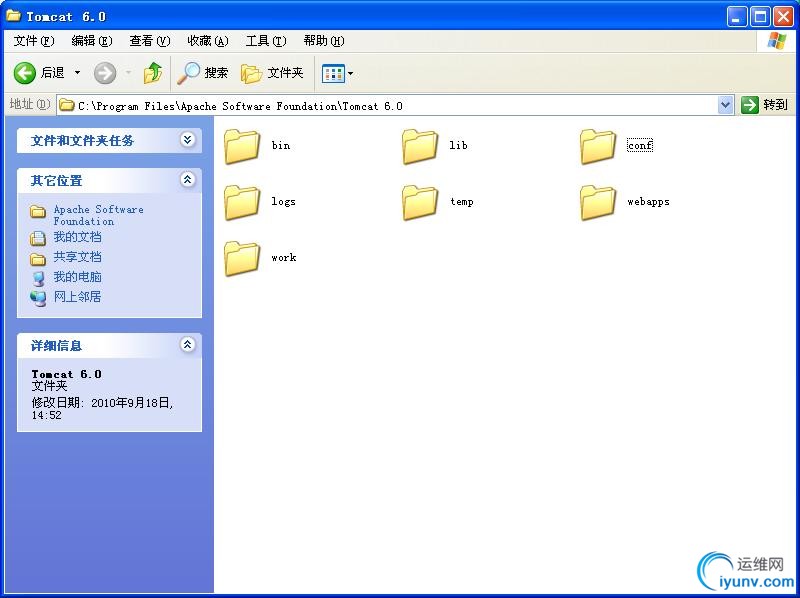800x598 pixels.
Task: Select the logs folder icon
Action: pyautogui.click(x=242, y=202)
